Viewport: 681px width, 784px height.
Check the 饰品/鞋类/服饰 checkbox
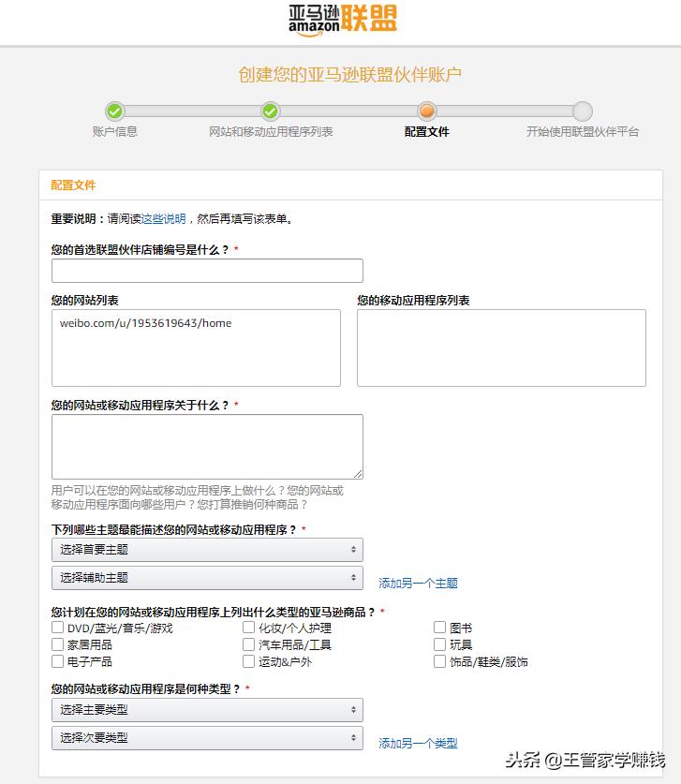pos(439,661)
